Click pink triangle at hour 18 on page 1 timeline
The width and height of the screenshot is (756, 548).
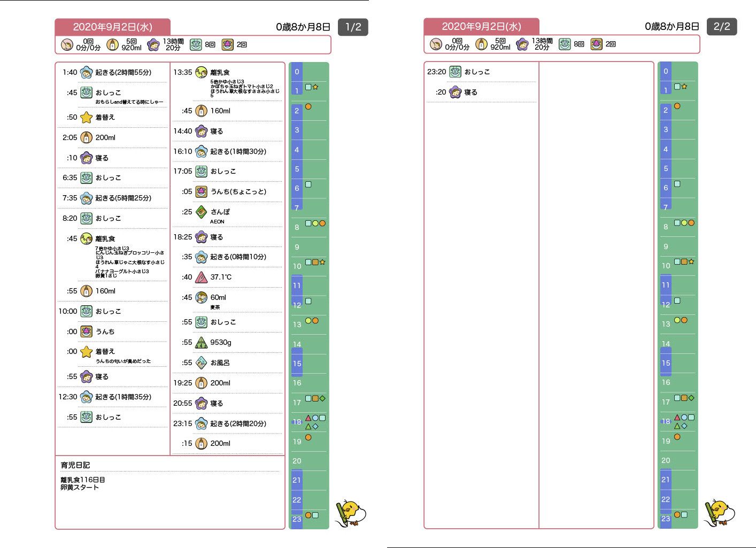(x=308, y=418)
